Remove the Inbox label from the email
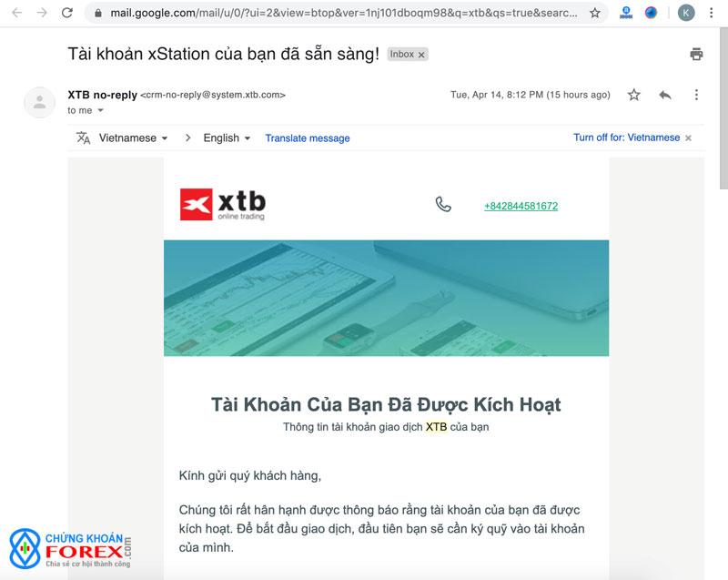 tap(421, 55)
